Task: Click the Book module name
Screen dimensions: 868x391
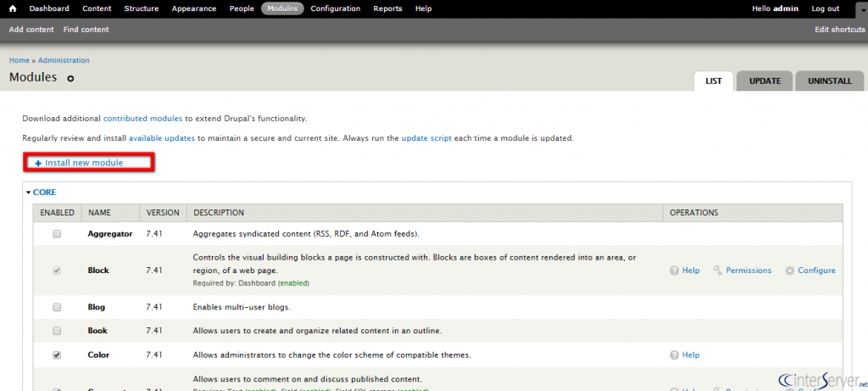Action: [97, 331]
